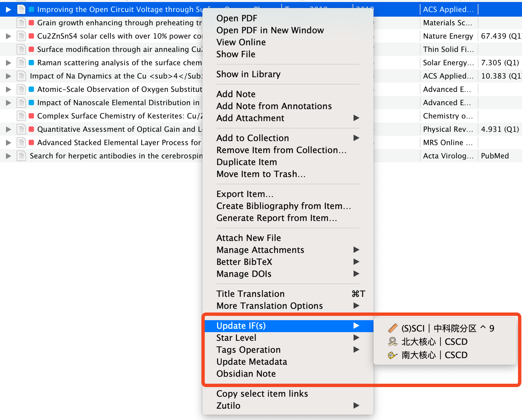Viewport: 522px width, 420px height.
Task: Click the measuring tape icon for 北大核心
Action: (x=392, y=342)
